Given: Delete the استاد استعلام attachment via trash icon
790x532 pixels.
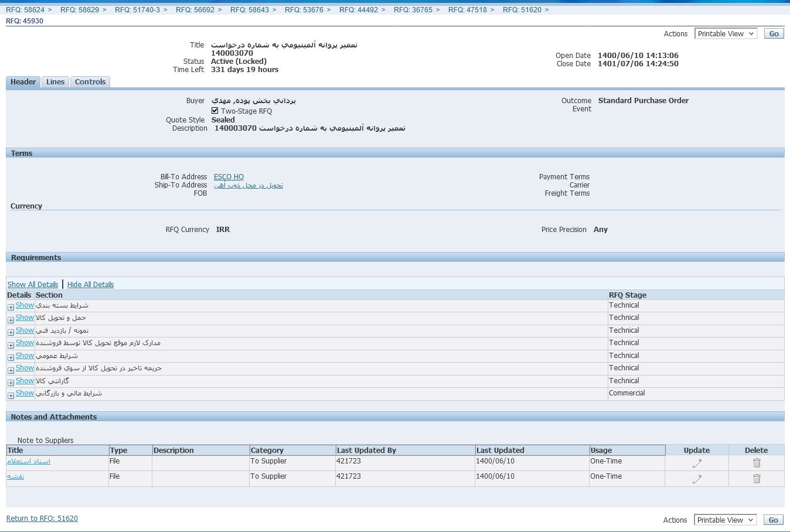Looking at the screenshot, I should click(x=757, y=463).
